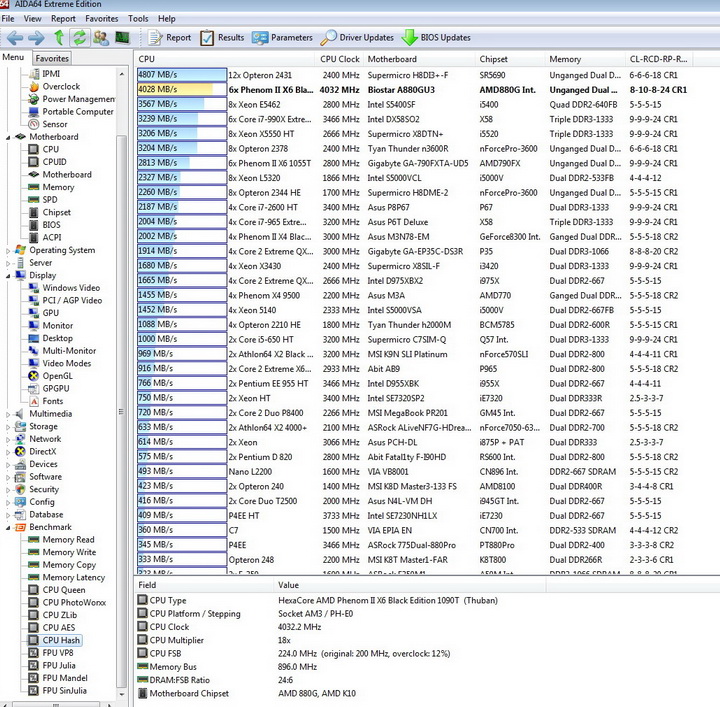
Task: Open the Tools menu
Action: (138, 19)
